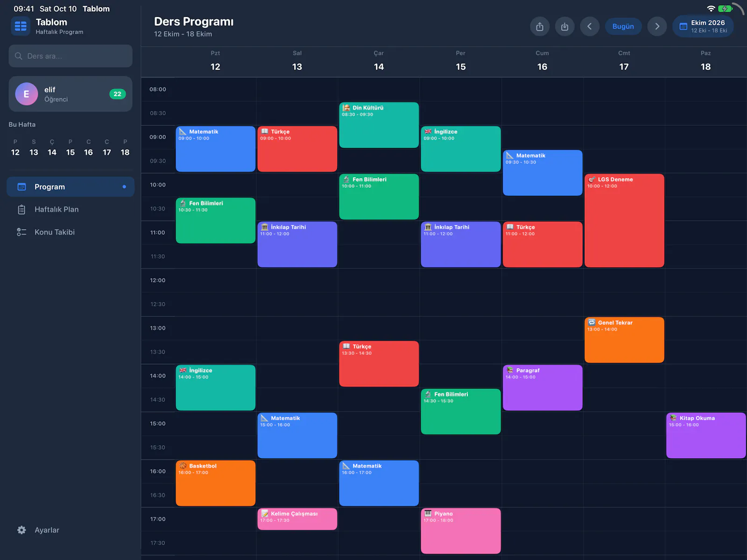This screenshot has height=560, width=747.
Task: Select Paz 18 column header
Action: (x=705, y=61)
